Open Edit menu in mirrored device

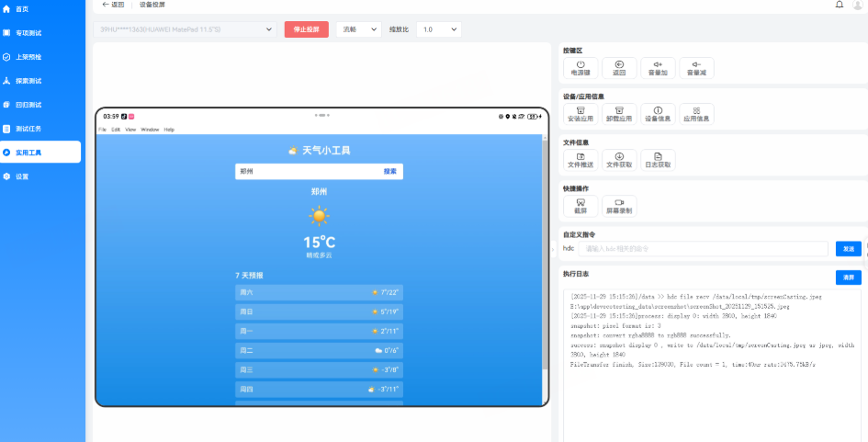pyautogui.click(x=116, y=130)
